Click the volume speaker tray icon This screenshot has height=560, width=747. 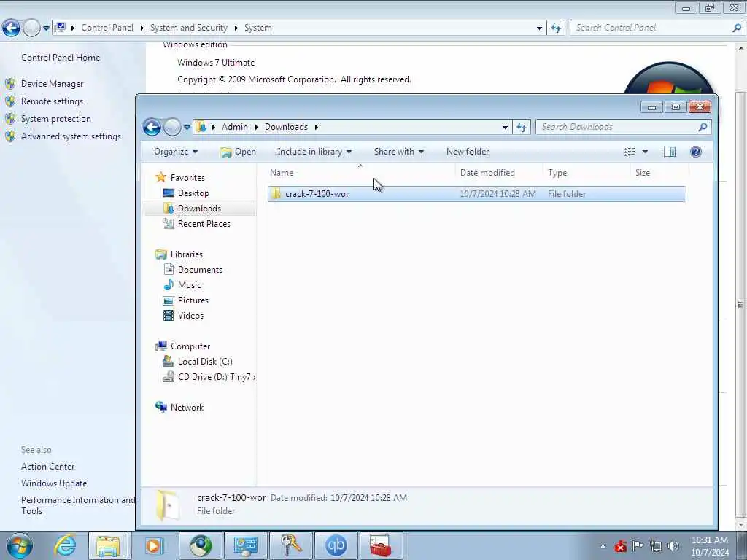[x=673, y=545]
